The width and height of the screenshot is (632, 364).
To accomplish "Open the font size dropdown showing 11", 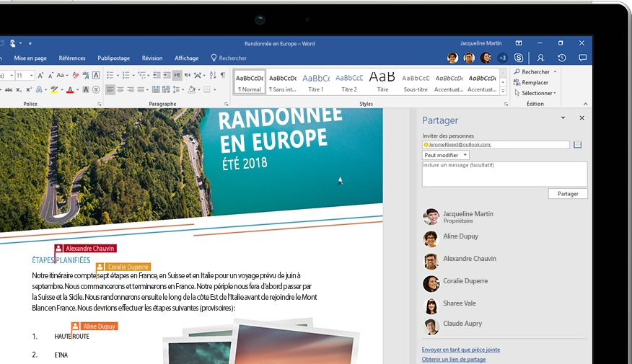I will click(x=32, y=75).
